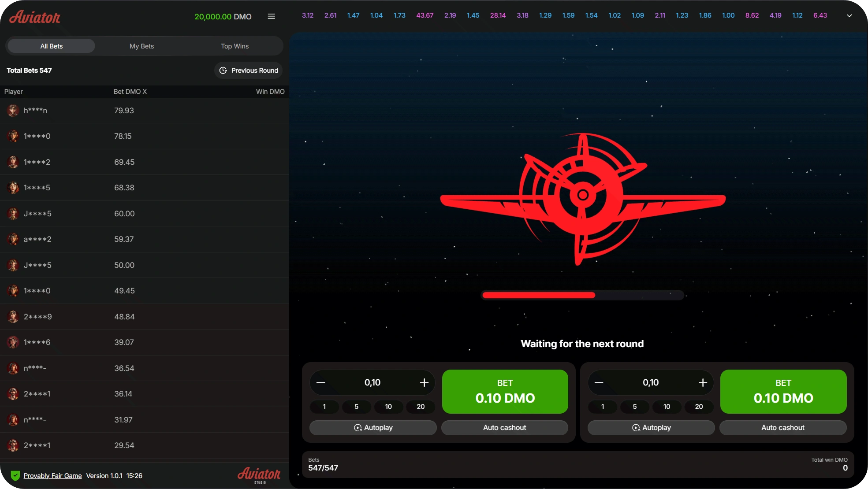Click the avatar beside bet 78.15
Viewport: 868px width, 489px height.
tap(13, 136)
